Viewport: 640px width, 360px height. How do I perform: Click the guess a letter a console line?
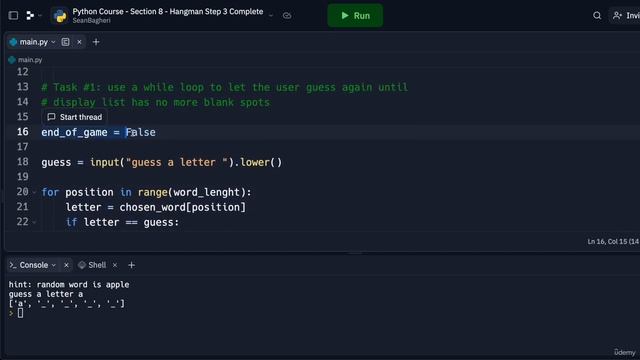click(x=46, y=294)
